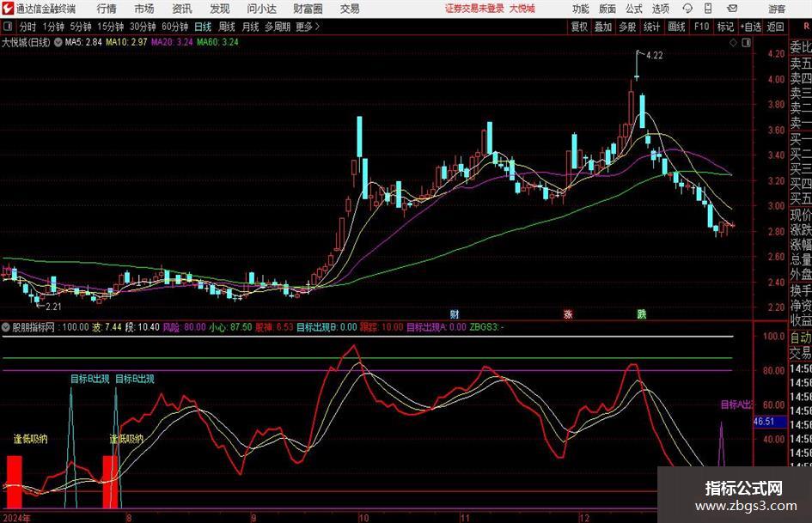Switch to 周线 period tab

tap(227, 27)
